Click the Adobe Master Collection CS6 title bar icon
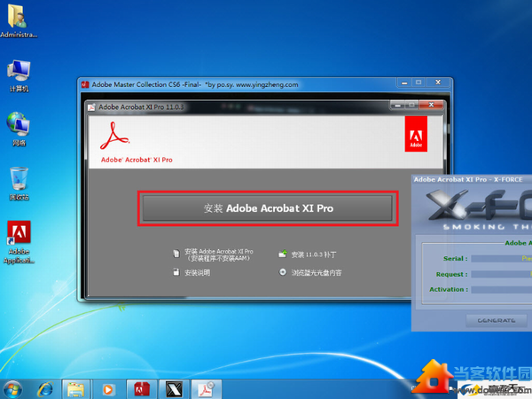The image size is (532, 399). pyautogui.click(x=85, y=84)
